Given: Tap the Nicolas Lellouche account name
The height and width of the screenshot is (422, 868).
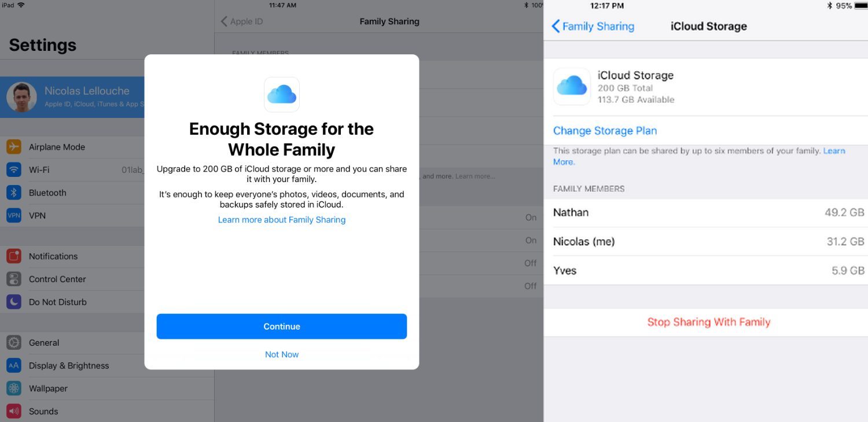Looking at the screenshot, I should pyautogui.click(x=87, y=91).
